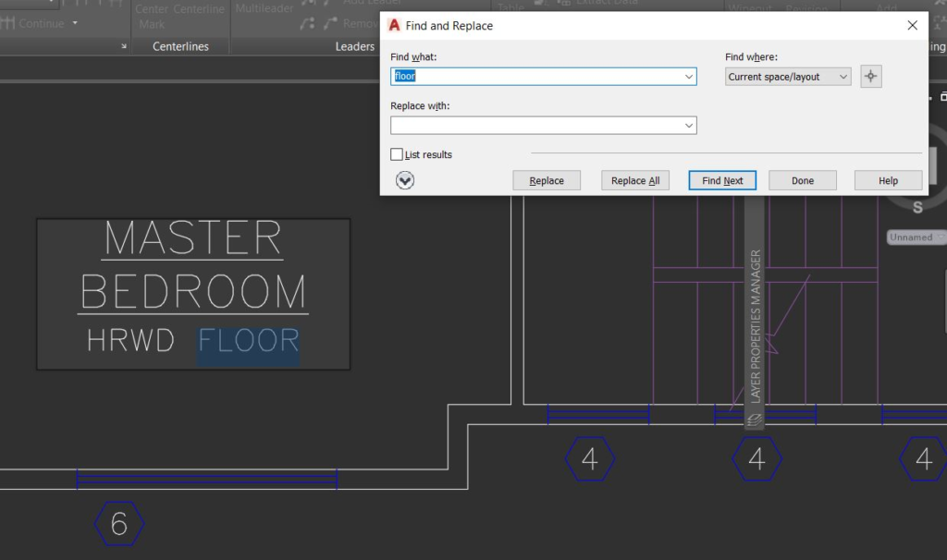Select the Multileader tool
The width and height of the screenshot is (947, 560).
pyautogui.click(x=265, y=7)
